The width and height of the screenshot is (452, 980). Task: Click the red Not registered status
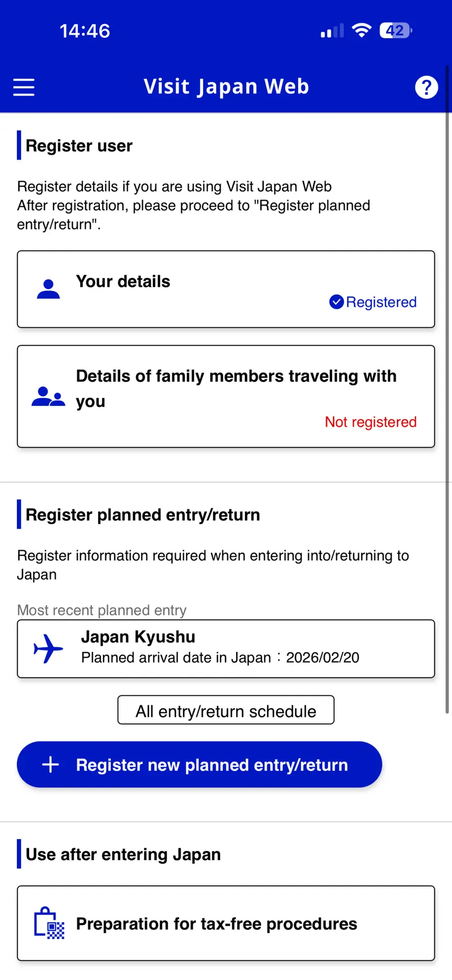(370, 422)
